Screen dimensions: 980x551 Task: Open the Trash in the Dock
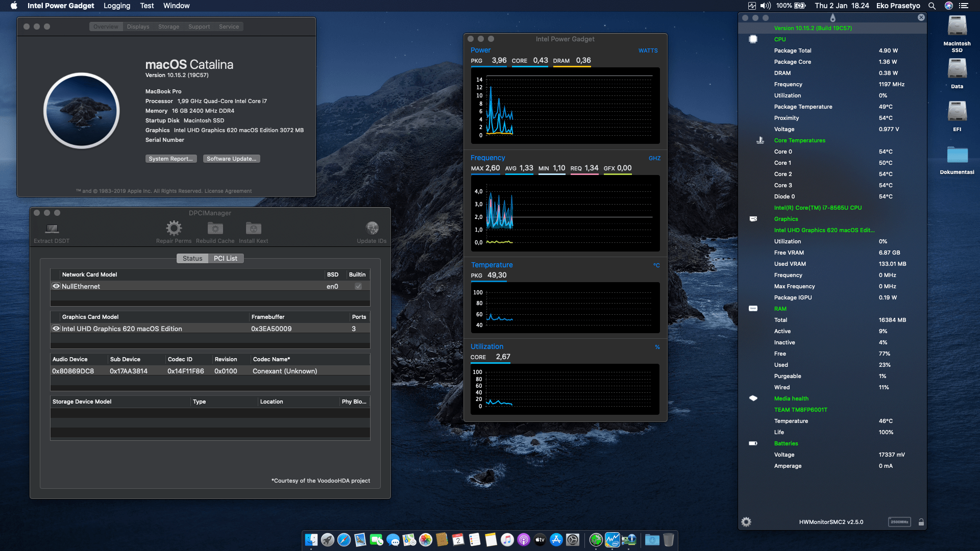click(669, 540)
